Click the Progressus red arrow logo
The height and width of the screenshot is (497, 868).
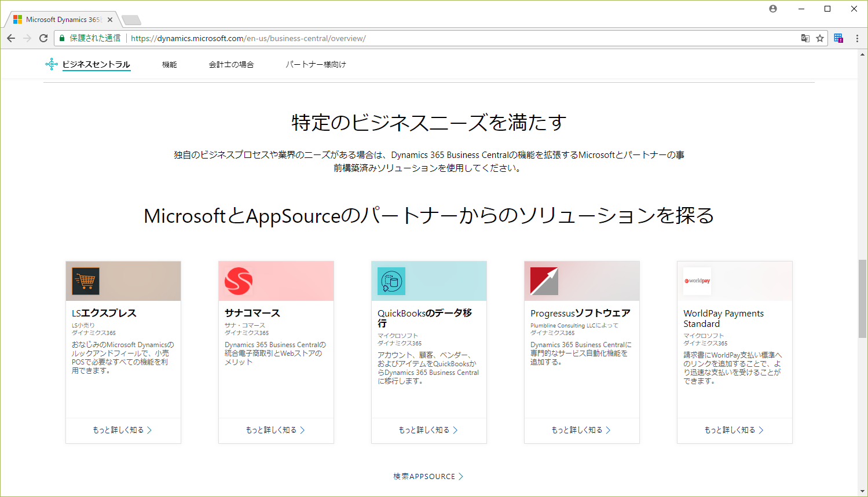[x=544, y=281]
